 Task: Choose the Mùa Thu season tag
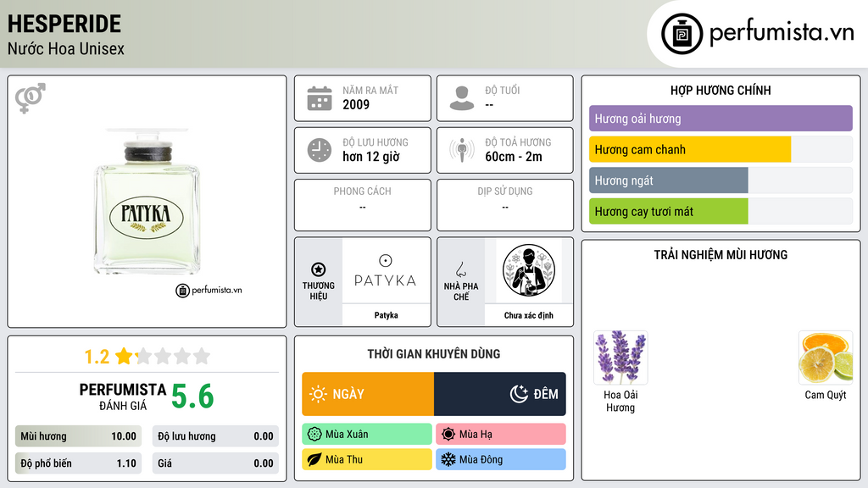pyautogui.click(x=367, y=460)
